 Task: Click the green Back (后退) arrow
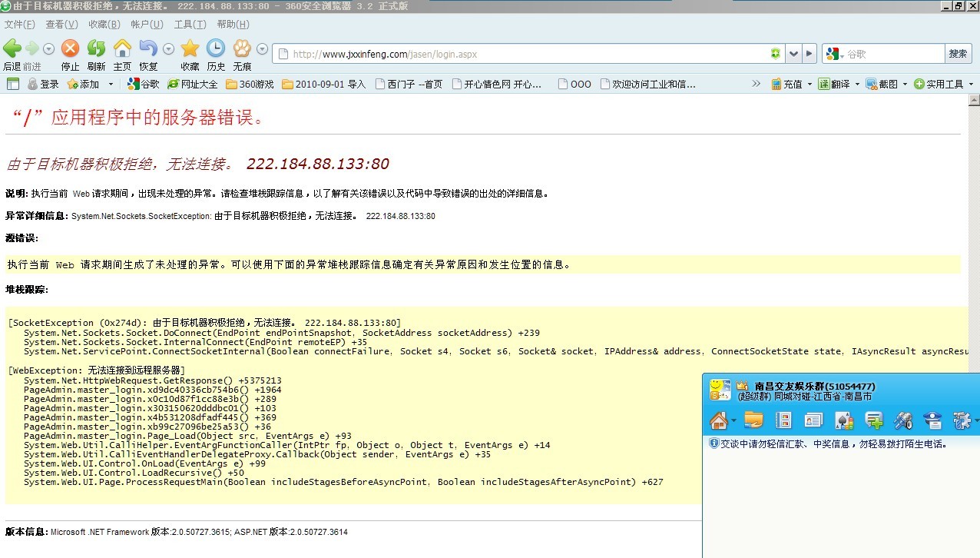point(12,49)
